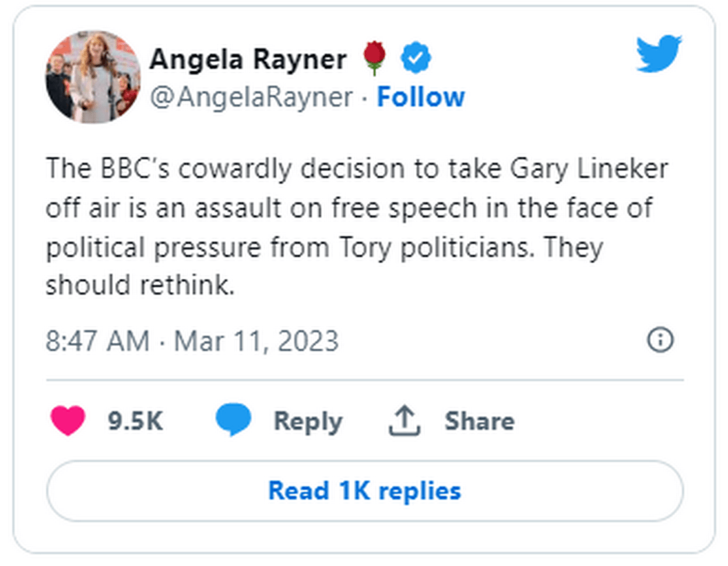
Task: Click the 9.5K likes count
Action: 135,421
